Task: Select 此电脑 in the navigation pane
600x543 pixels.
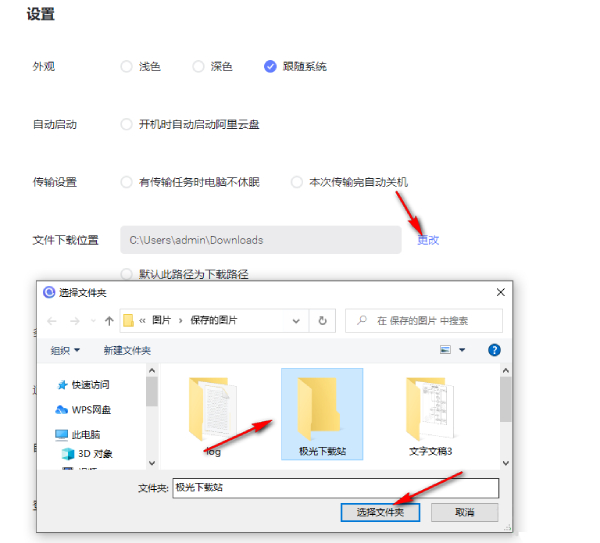Action: click(85, 435)
